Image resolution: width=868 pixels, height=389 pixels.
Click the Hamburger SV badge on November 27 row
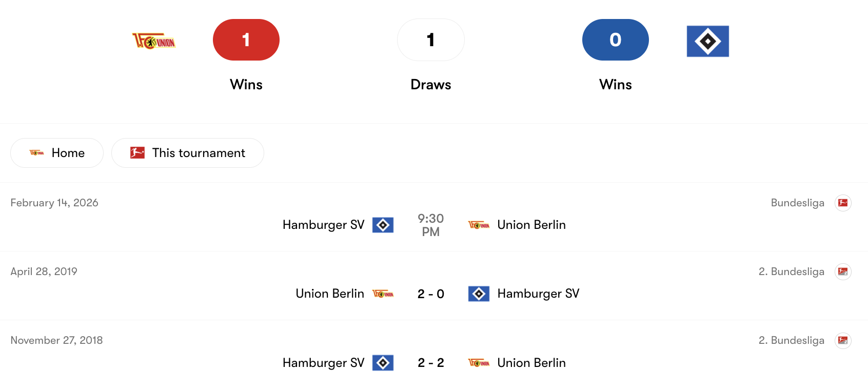(x=382, y=363)
